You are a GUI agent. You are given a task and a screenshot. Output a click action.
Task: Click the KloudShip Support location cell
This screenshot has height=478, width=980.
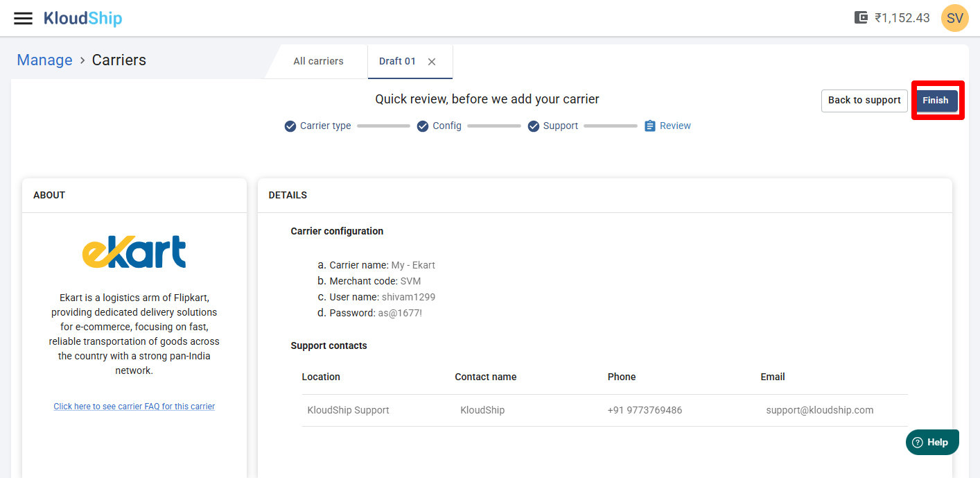(x=349, y=410)
